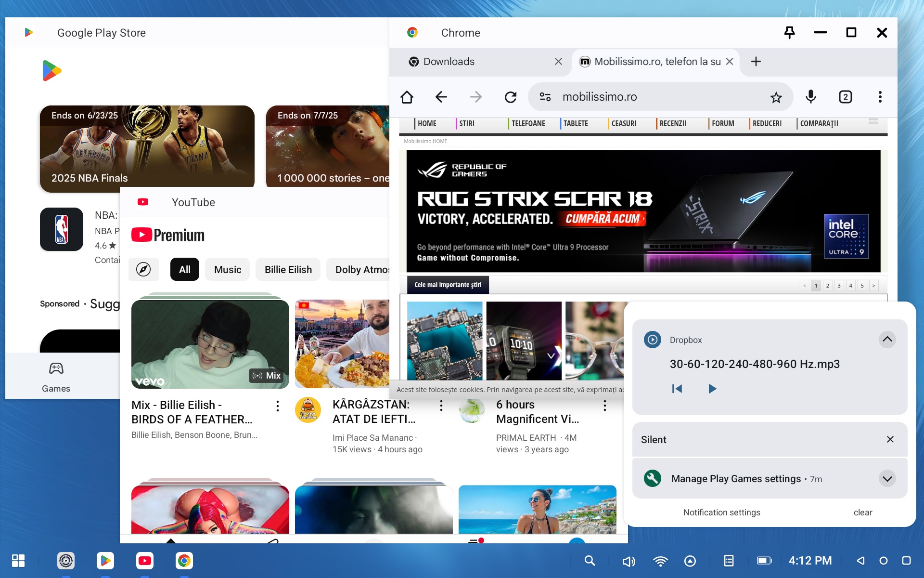This screenshot has height=578, width=924.
Task: Expand Manage Play Games settings notification
Action: 887,478
